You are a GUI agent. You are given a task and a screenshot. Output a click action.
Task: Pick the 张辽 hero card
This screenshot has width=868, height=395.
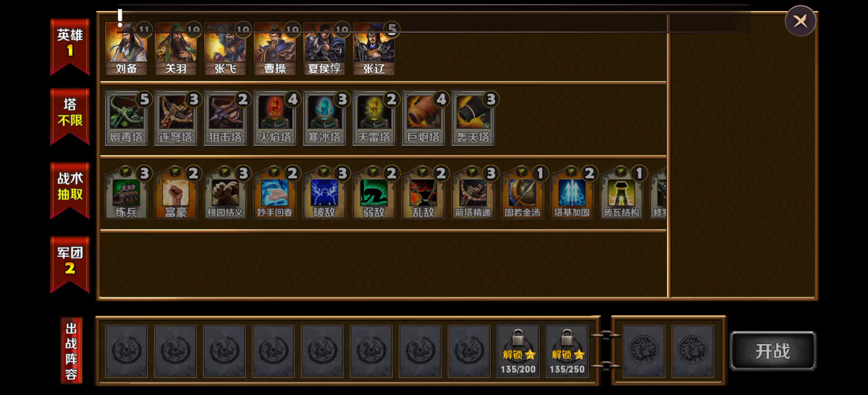coord(374,49)
